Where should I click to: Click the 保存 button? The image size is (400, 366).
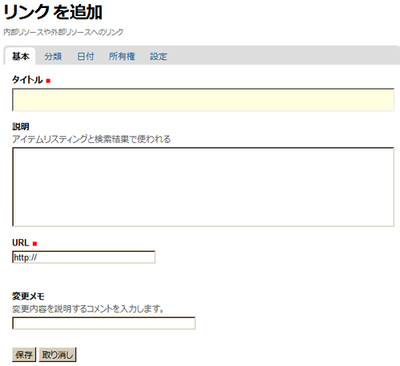pos(24,355)
